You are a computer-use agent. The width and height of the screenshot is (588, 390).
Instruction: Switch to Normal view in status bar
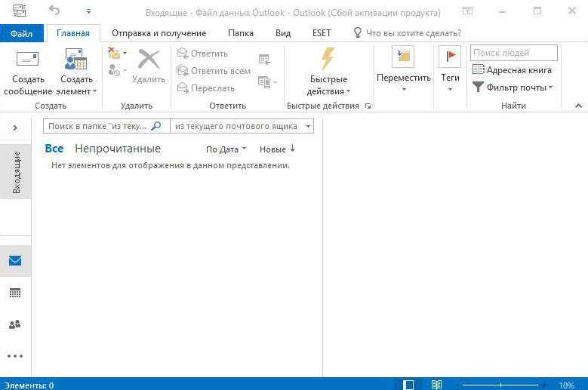point(408,385)
